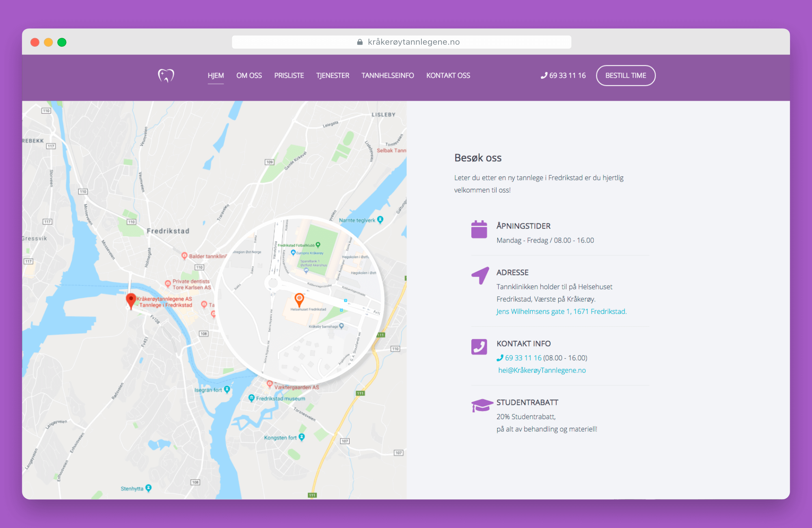Image resolution: width=812 pixels, height=528 pixels.
Task: Click the KONTAKT INFO heading
Action: pyautogui.click(x=523, y=344)
